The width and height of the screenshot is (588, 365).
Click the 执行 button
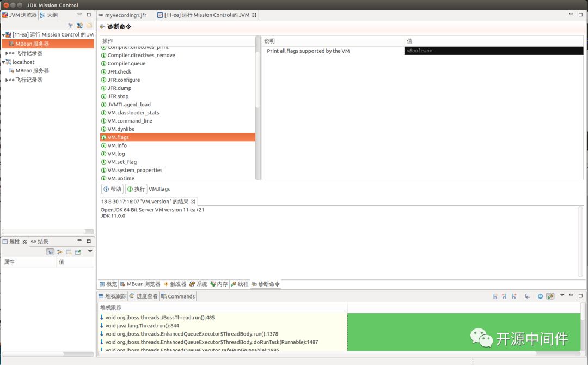pos(136,189)
